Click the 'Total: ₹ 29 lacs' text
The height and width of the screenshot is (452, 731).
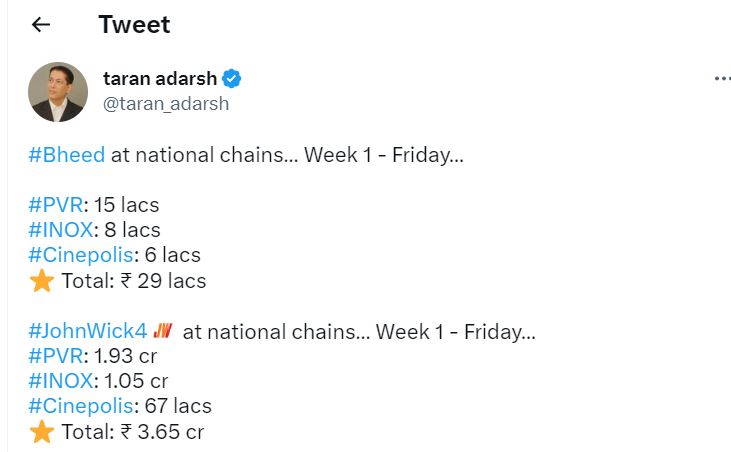tap(133, 281)
